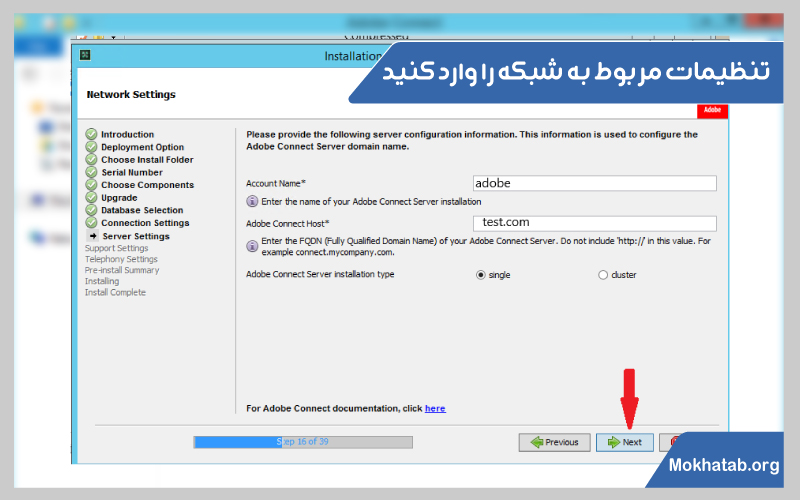Open the documentation 'here' link
Screen dimensions: 800x500
pyautogui.click(x=435, y=408)
